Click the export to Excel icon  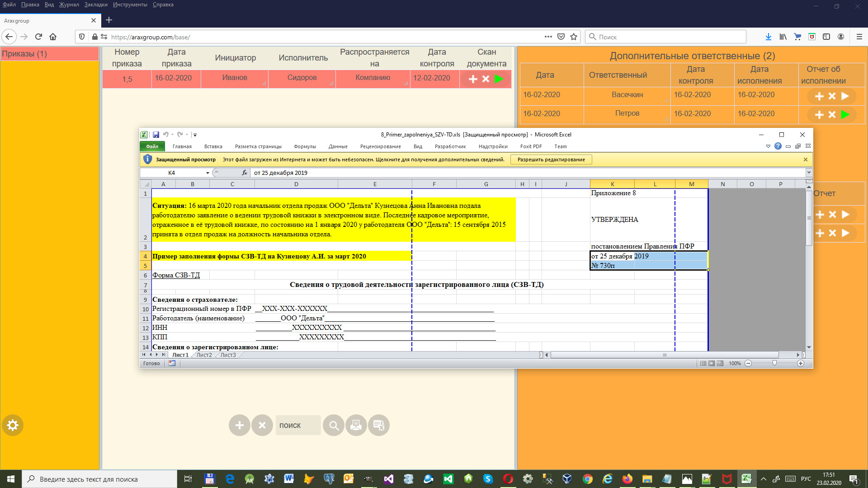[379, 425]
